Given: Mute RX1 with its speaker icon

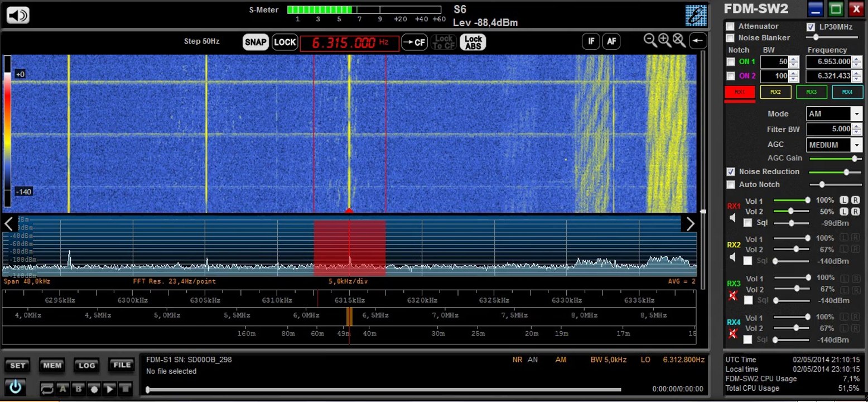Looking at the screenshot, I should tap(733, 218).
